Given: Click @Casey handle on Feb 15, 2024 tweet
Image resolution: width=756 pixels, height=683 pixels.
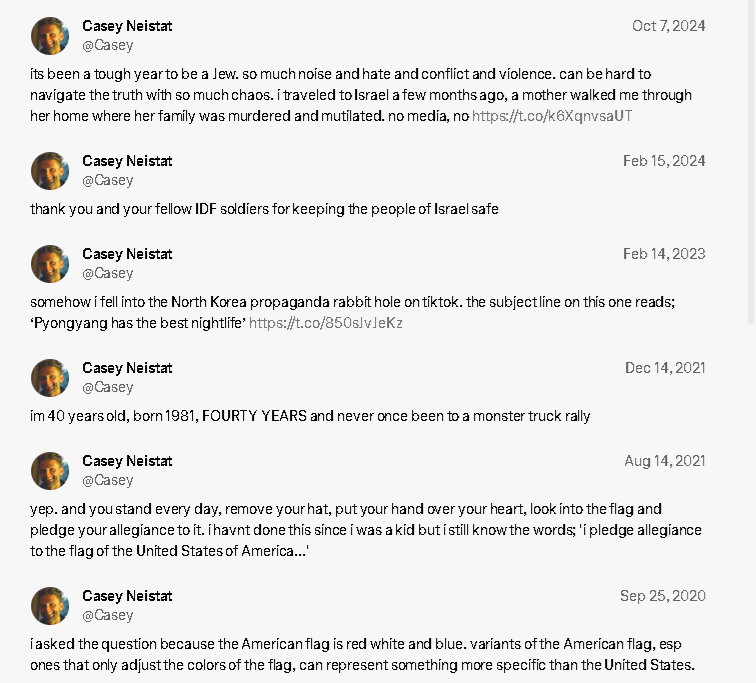Looking at the screenshot, I should click(108, 180).
